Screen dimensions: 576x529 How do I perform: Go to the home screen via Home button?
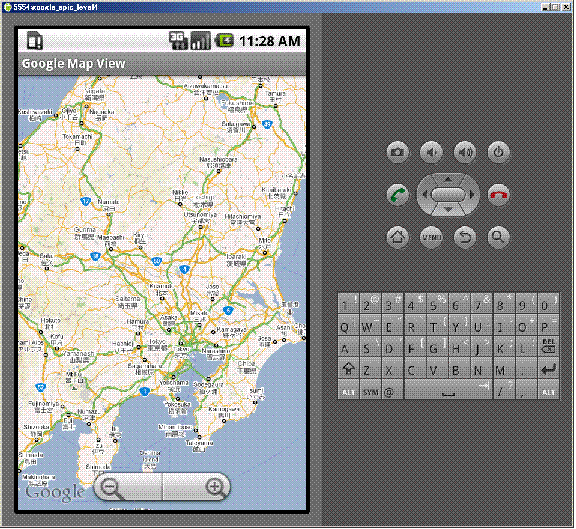[x=397, y=237]
